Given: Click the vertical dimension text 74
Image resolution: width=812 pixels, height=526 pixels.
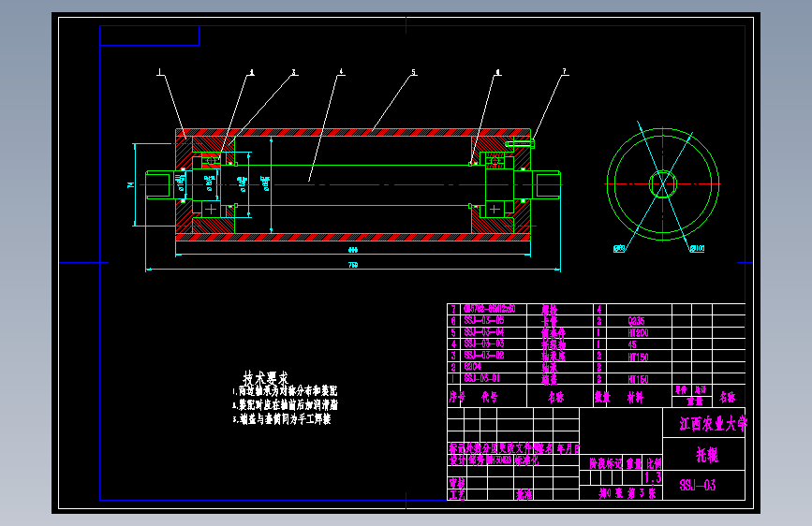Looking at the screenshot, I should [130, 184].
